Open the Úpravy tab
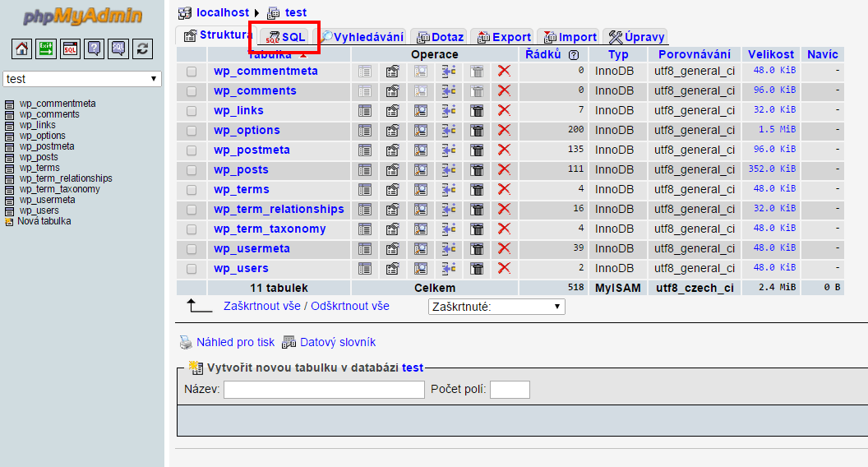Image resolution: width=868 pixels, height=467 pixels. coord(636,37)
